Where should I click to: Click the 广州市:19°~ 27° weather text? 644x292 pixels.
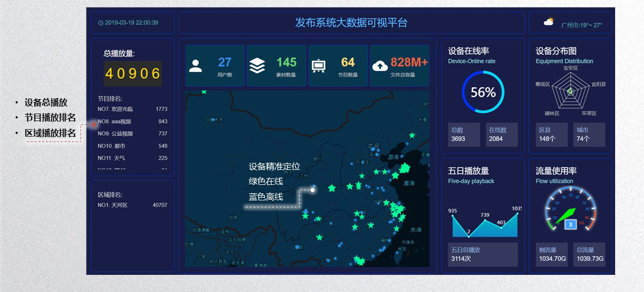581,25
